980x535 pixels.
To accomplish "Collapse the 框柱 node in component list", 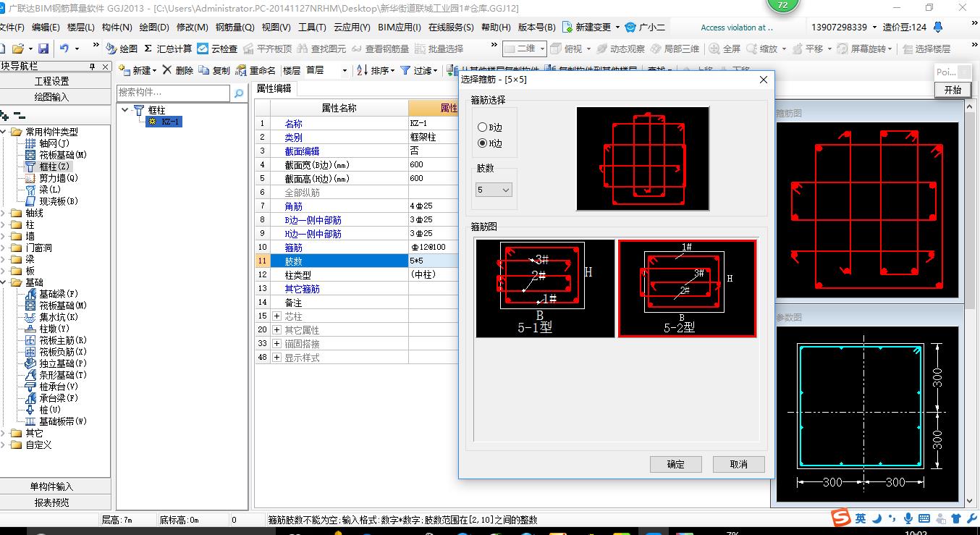I will pos(125,110).
